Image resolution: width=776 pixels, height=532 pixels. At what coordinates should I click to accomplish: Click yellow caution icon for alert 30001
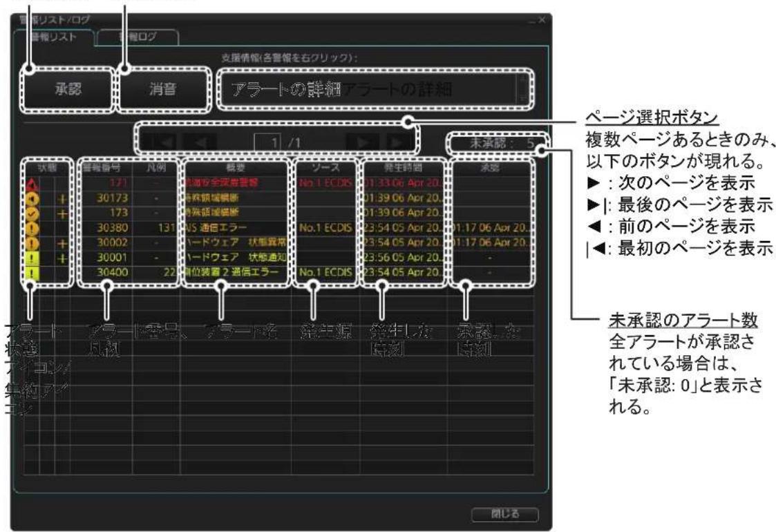(32, 258)
